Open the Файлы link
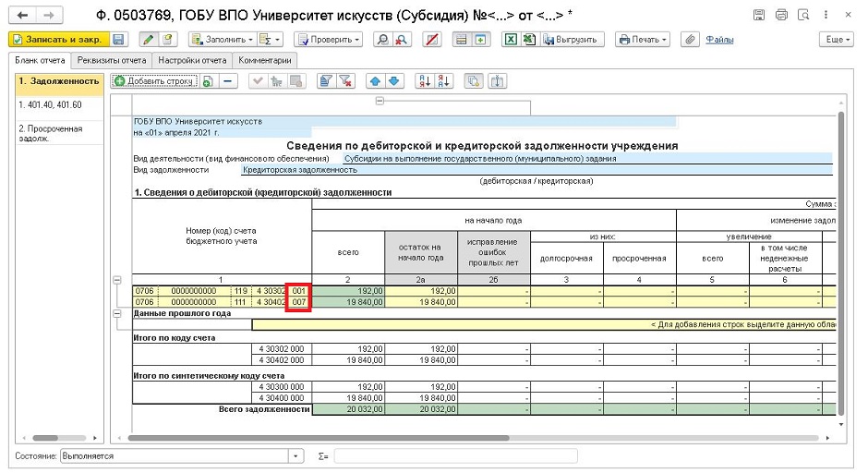 click(x=719, y=40)
